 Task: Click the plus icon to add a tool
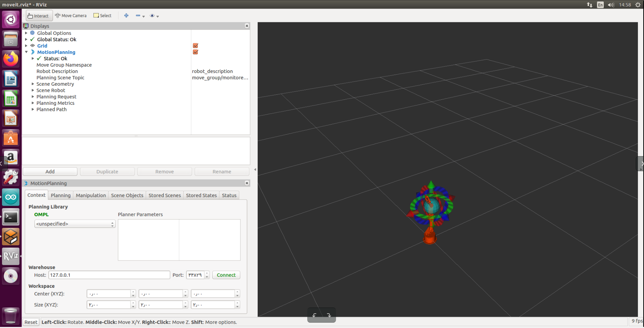(x=126, y=15)
